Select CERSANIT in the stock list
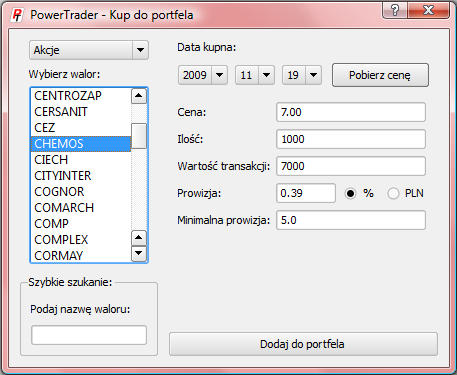This screenshot has width=457, height=375. click(x=81, y=112)
